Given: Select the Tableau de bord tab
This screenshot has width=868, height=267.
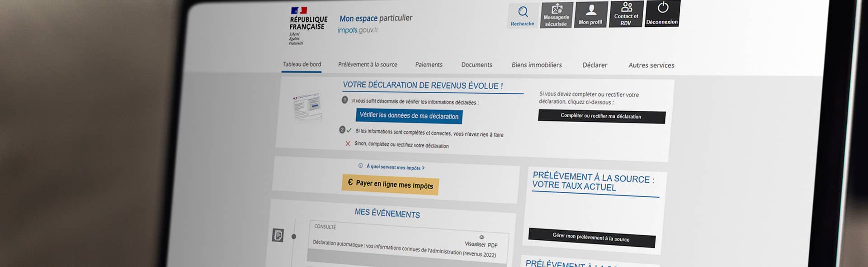Looking at the screenshot, I should (x=302, y=64).
